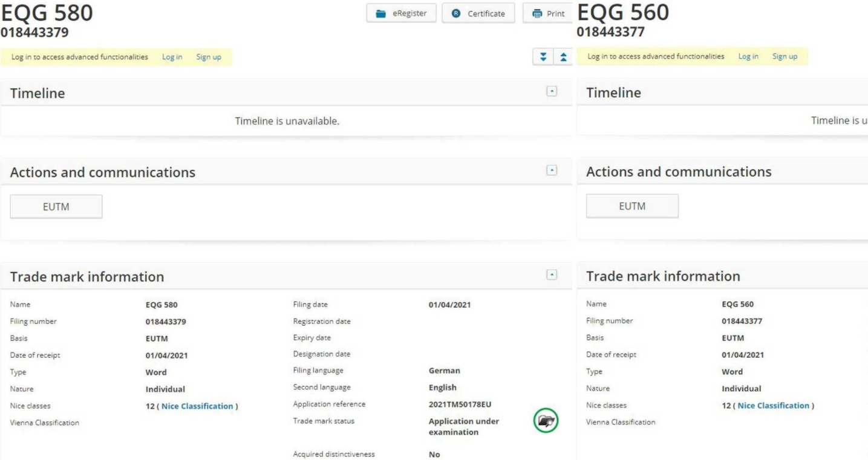
Task: Click EUTM button on EQG 580 page
Action: tap(56, 206)
